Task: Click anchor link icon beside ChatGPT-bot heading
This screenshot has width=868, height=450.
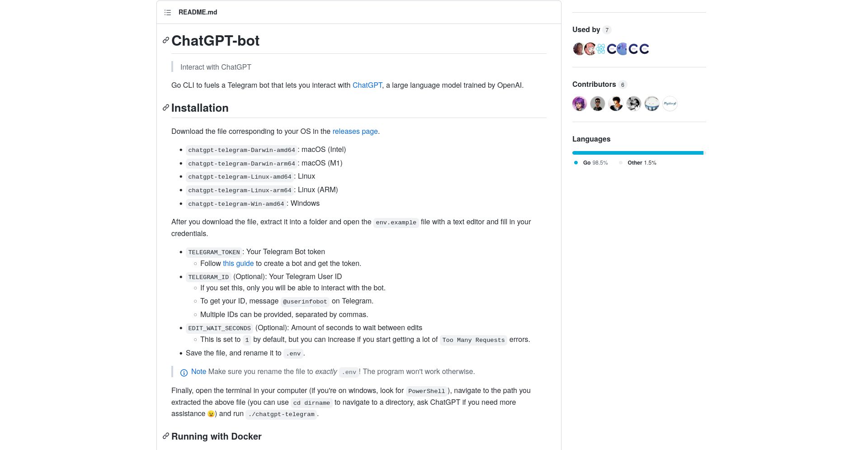Action: click(x=166, y=41)
